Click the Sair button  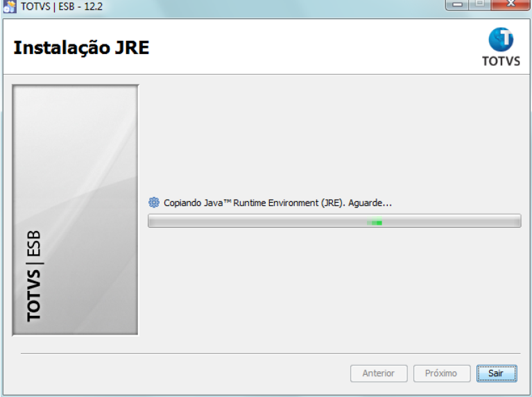click(x=497, y=373)
